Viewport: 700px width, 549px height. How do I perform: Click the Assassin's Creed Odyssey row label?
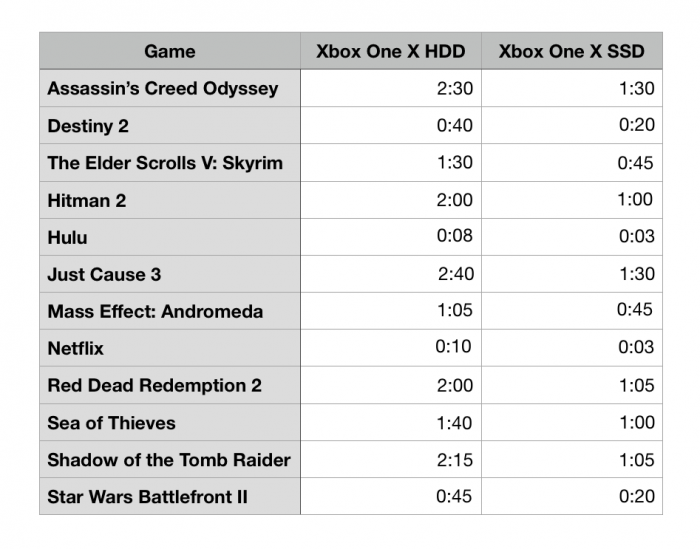point(162,89)
